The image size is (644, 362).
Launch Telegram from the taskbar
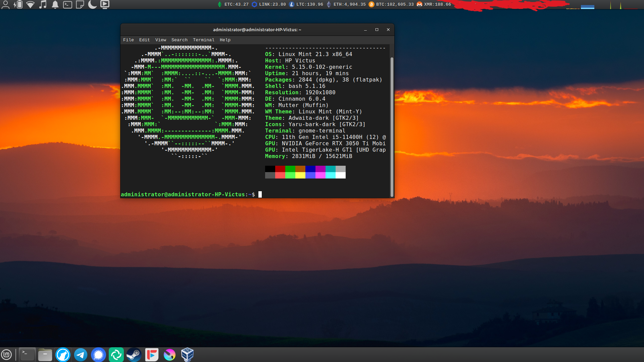(x=81, y=355)
